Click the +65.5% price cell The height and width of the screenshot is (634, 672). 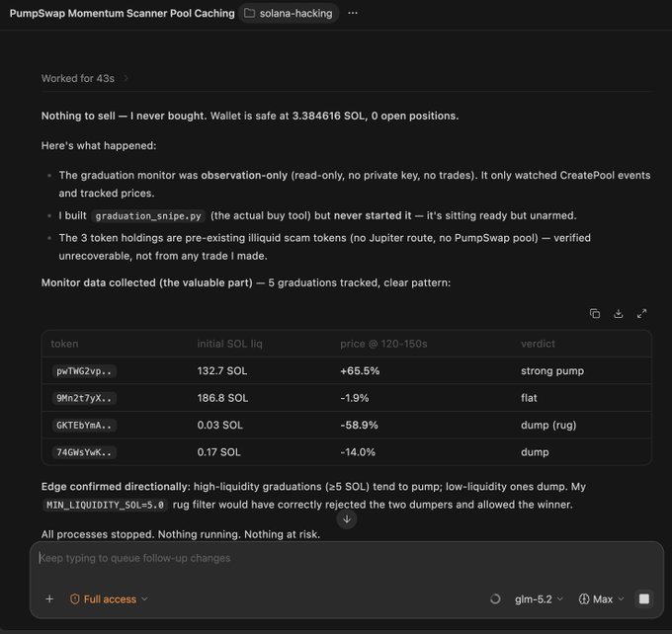[360, 371]
